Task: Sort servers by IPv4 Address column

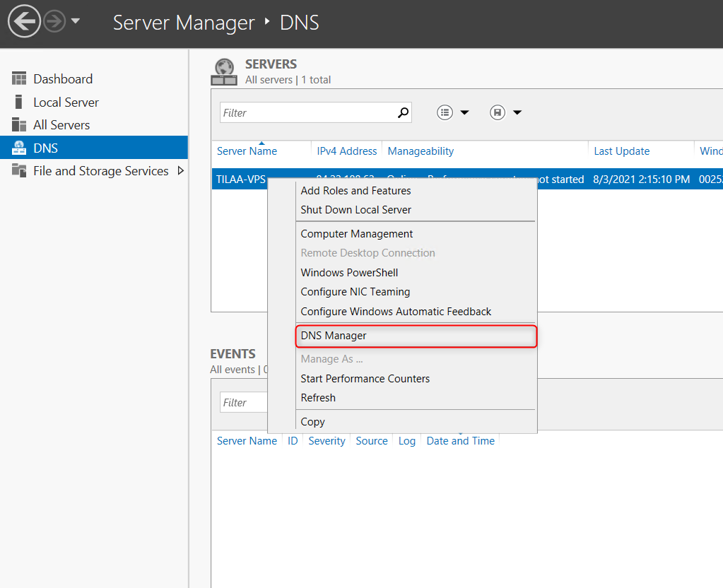Action: click(x=347, y=151)
